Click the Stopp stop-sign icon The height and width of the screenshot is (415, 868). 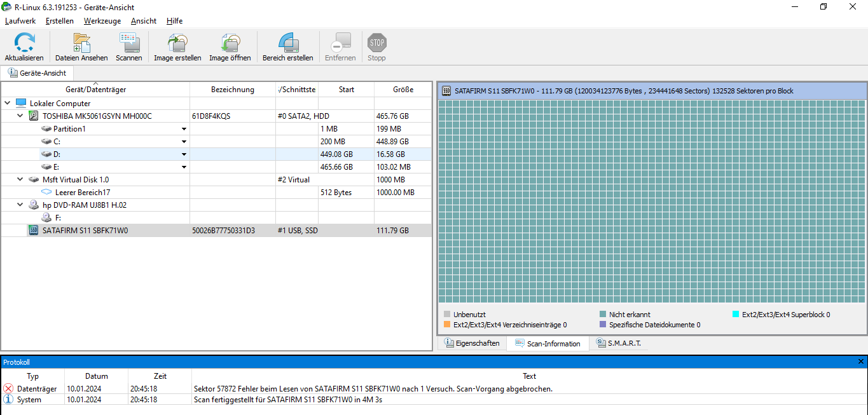[376, 43]
